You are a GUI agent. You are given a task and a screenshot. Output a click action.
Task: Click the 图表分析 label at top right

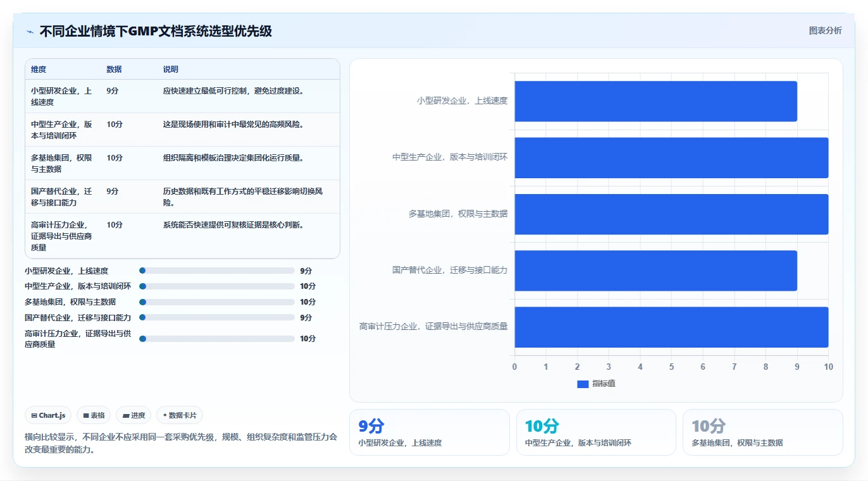click(826, 30)
